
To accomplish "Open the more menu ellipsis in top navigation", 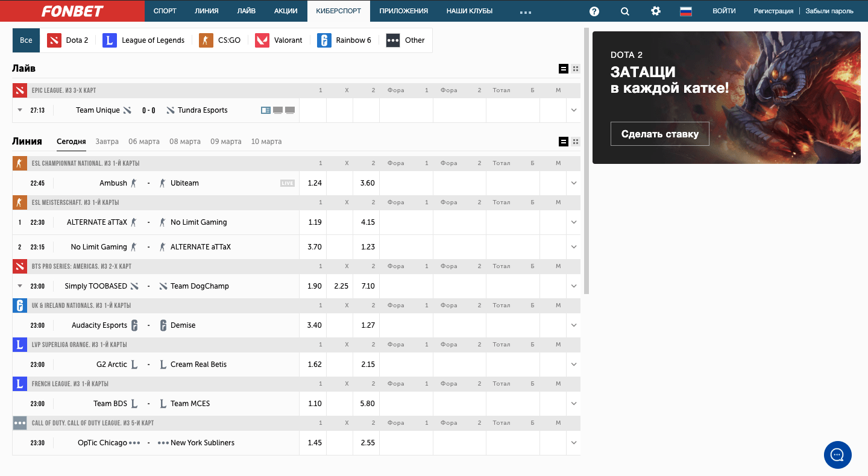I will click(525, 11).
